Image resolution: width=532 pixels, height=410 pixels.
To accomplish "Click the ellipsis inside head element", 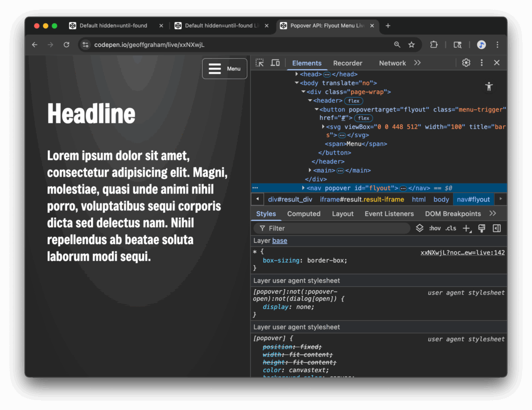I will pyautogui.click(x=327, y=74).
